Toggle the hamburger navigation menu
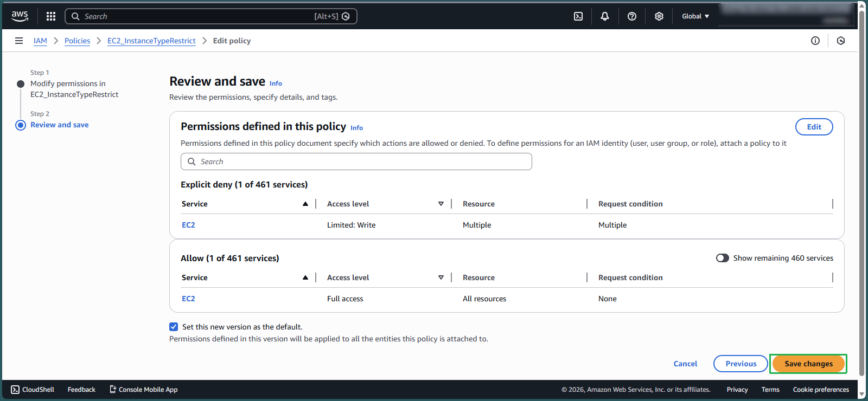This screenshot has width=868, height=401. tap(19, 41)
